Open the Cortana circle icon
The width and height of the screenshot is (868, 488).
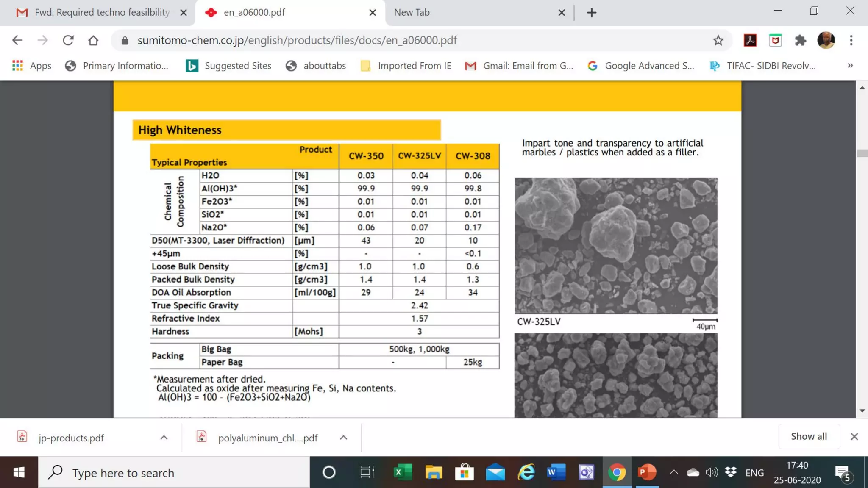point(329,472)
